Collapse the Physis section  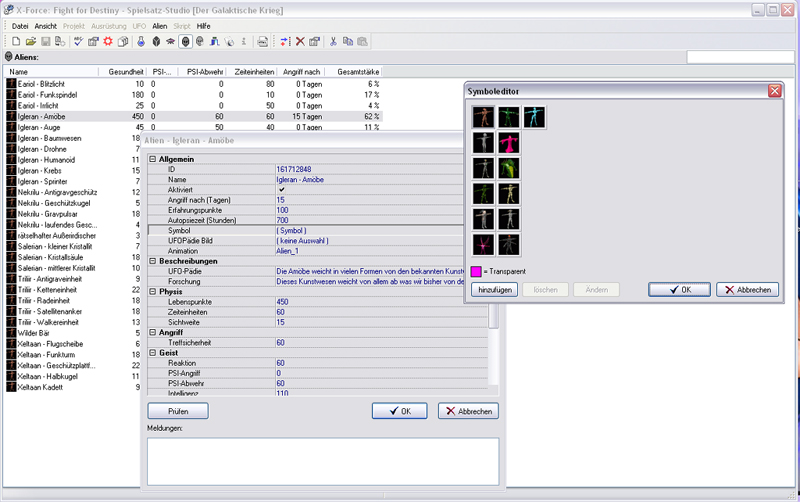pos(153,291)
